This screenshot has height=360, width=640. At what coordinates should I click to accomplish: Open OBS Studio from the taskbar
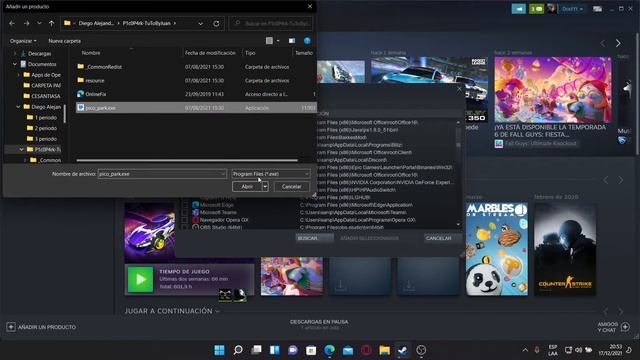[x=421, y=350]
